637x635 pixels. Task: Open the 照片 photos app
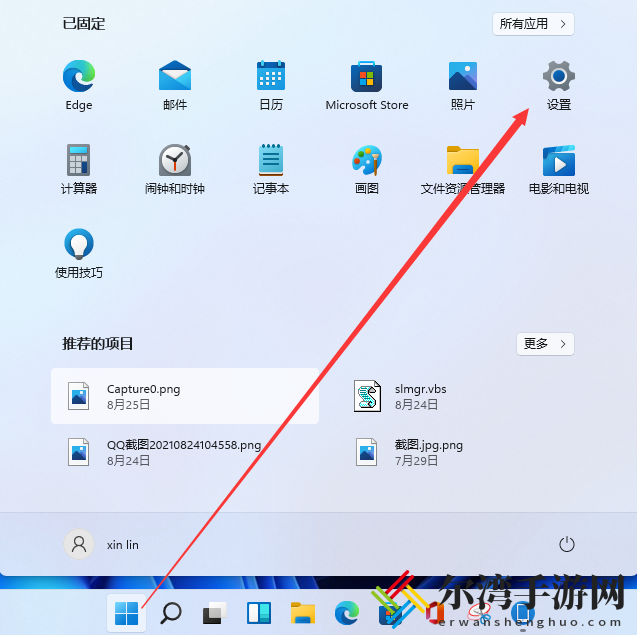coord(463,85)
